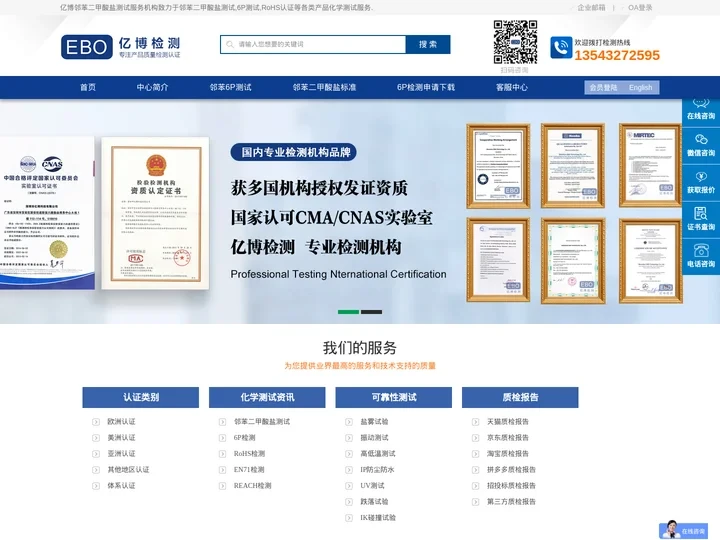720x540 pixels.
Task: Open RoHS检测 link
Action: click(249, 454)
